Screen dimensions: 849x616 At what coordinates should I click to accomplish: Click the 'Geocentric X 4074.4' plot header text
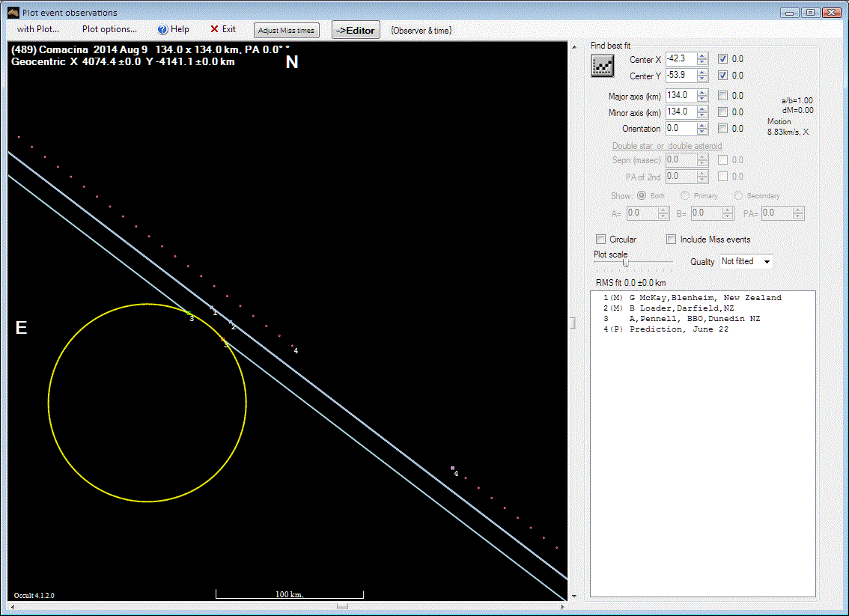coord(123,61)
